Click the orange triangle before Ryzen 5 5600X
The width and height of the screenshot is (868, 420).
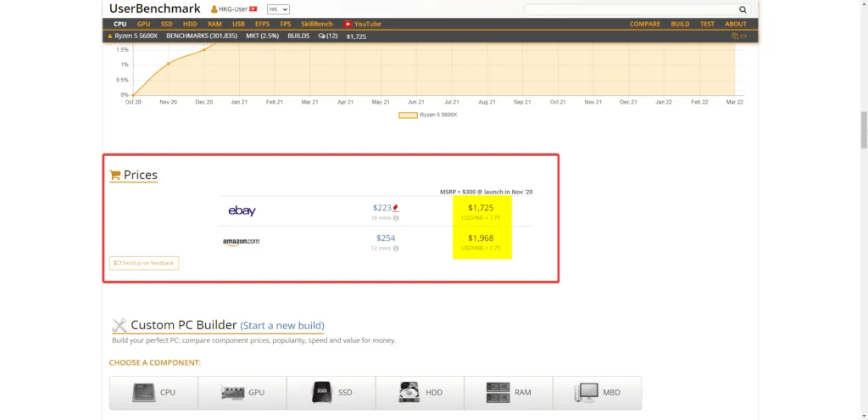[x=109, y=36]
